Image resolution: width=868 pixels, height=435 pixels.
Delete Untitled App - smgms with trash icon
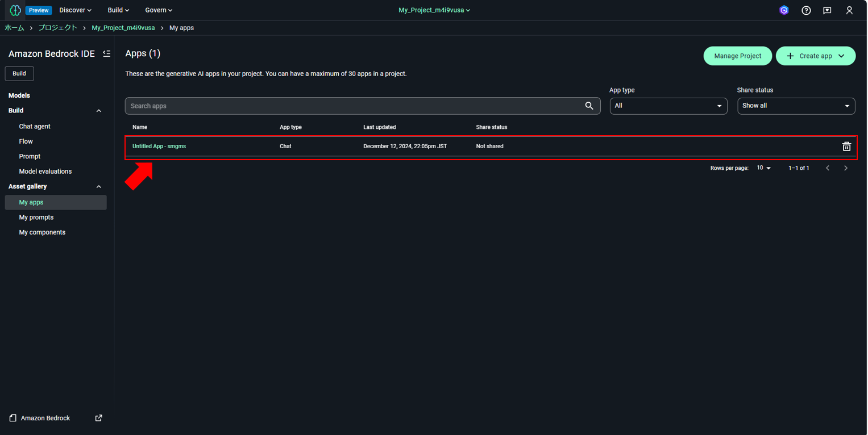click(846, 146)
